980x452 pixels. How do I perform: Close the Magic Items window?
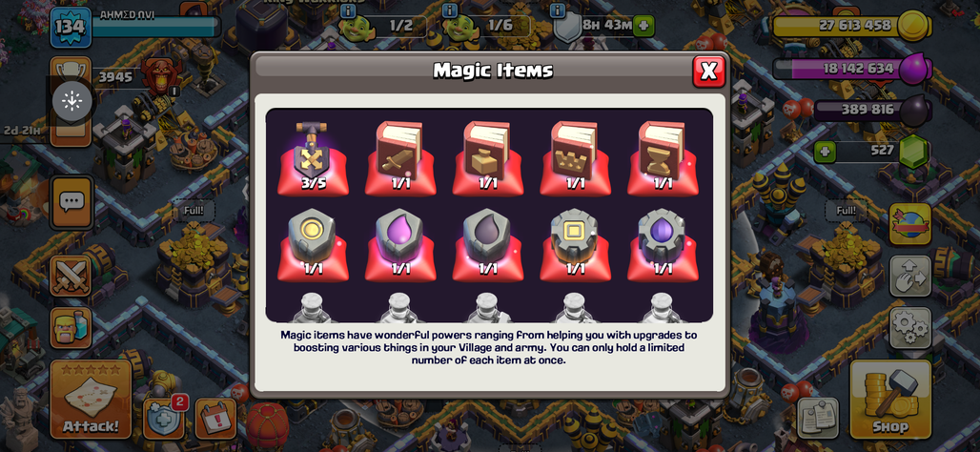coord(708,72)
